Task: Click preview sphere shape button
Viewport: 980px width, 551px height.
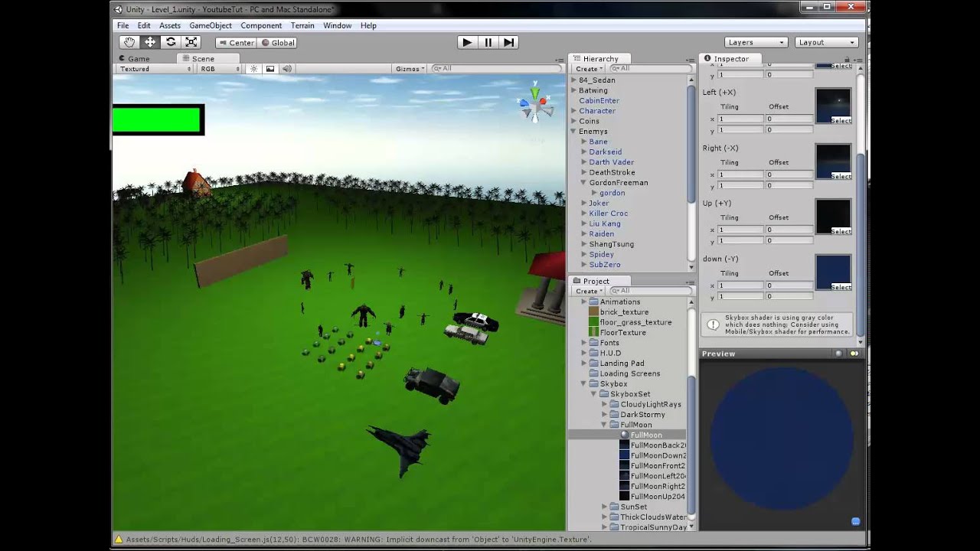Action: click(839, 354)
